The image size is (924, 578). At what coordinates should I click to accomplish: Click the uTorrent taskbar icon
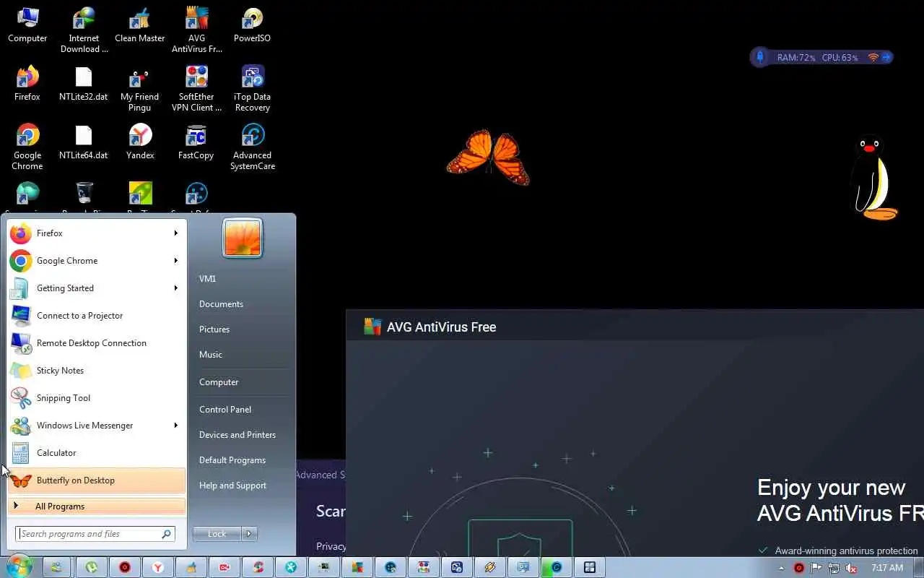coord(92,567)
